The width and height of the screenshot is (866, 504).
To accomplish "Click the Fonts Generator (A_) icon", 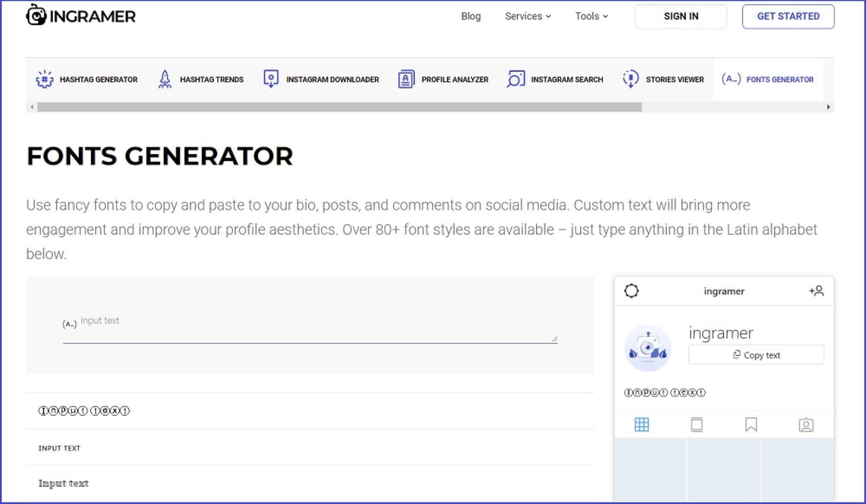I will click(x=731, y=79).
